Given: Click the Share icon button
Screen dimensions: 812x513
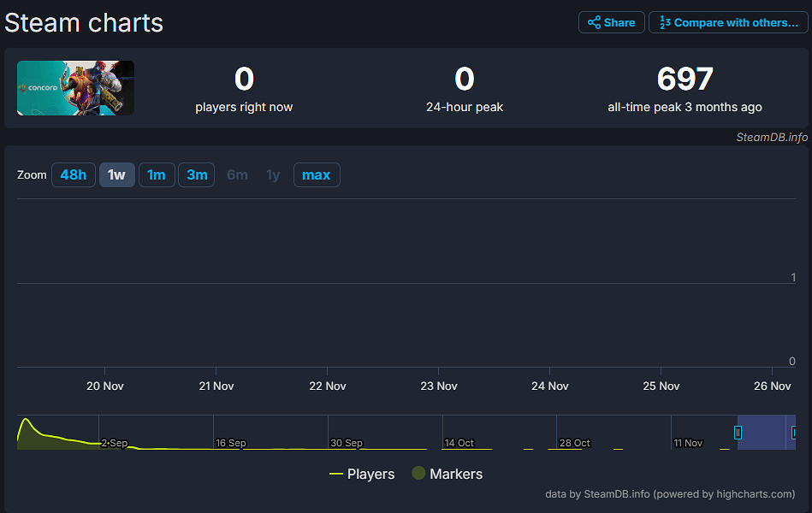Looking at the screenshot, I should [x=611, y=22].
